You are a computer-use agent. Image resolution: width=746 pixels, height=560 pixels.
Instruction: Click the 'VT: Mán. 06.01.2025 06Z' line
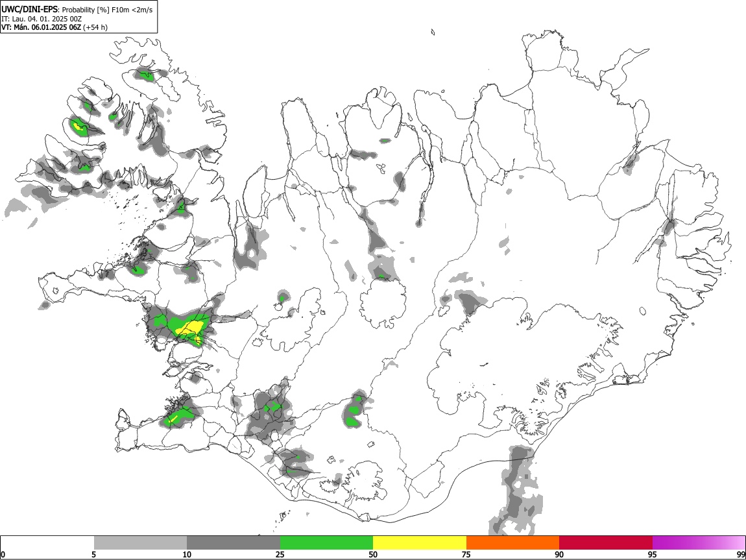(x=41, y=27)
